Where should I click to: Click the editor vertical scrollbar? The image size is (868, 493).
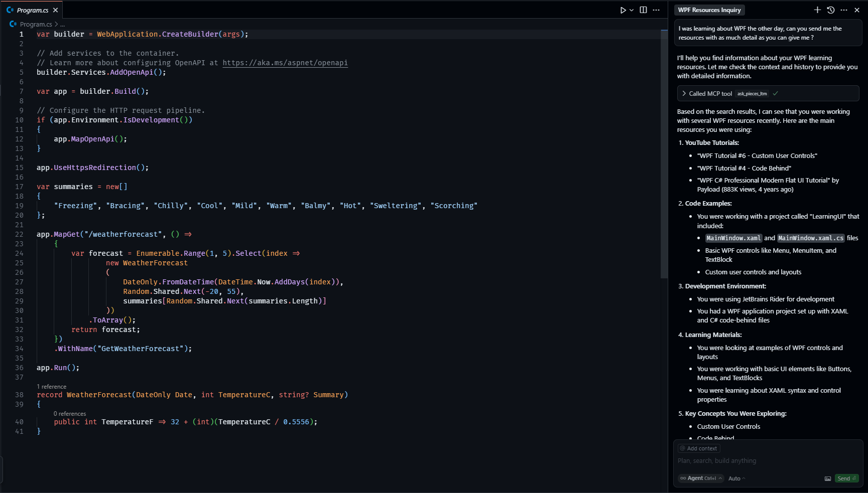[x=664, y=153]
